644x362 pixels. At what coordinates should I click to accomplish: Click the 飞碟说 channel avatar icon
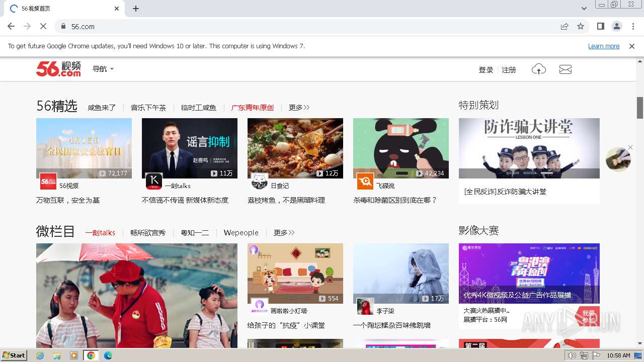(x=365, y=181)
